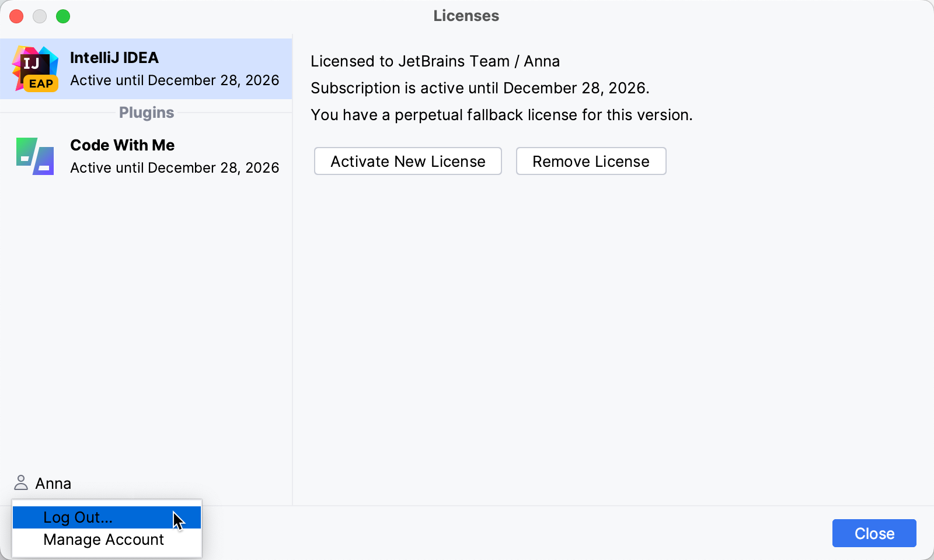
Task: Click the user avatar icon beside Anna
Action: click(21, 482)
